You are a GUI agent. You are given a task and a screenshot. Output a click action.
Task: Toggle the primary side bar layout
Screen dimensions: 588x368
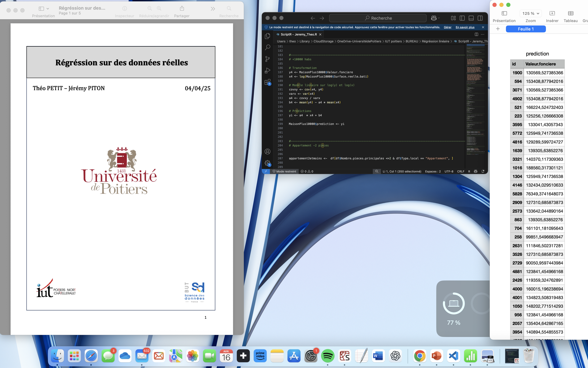pyautogui.click(x=462, y=18)
